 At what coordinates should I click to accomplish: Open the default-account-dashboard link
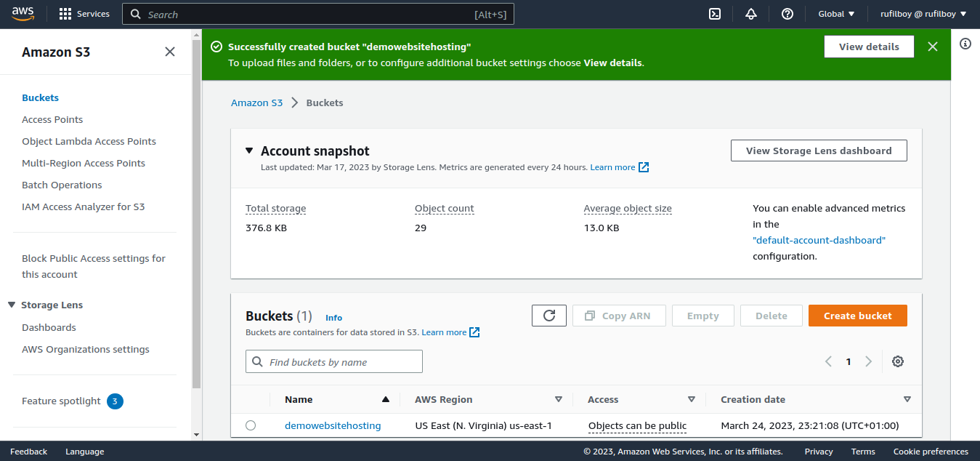(x=819, y=240)
